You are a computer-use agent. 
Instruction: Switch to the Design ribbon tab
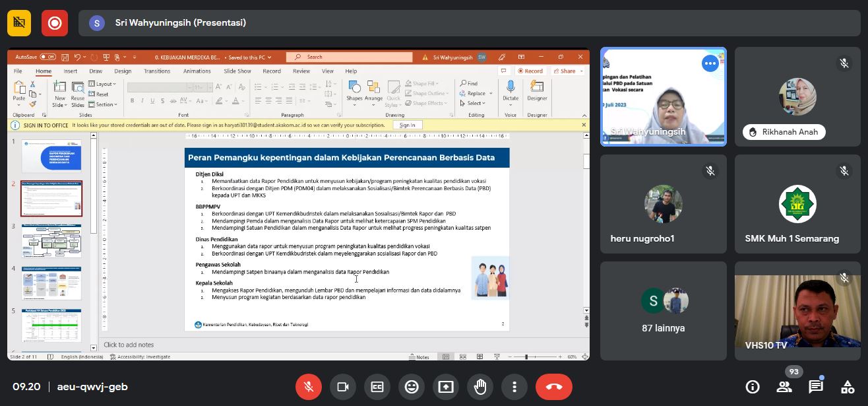click(x=123, y=71)
